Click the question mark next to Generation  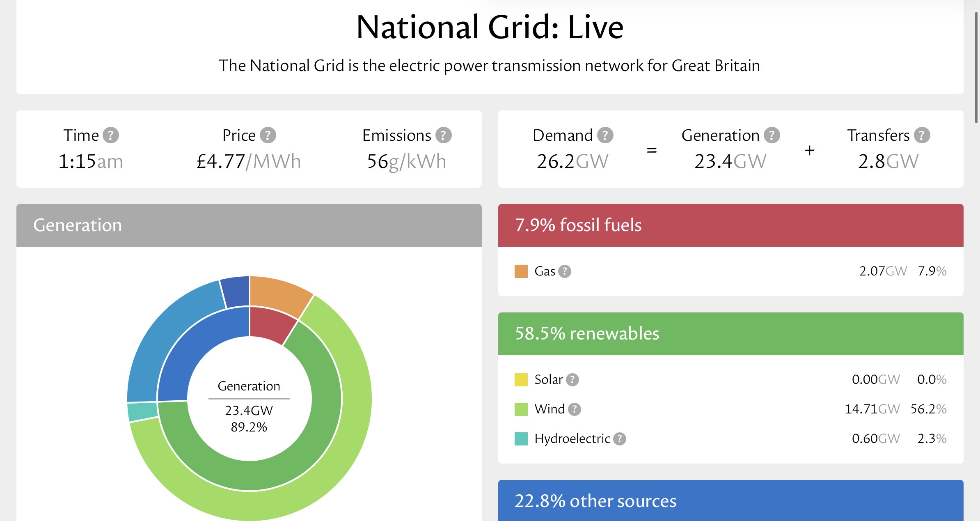tap(772, 135)
